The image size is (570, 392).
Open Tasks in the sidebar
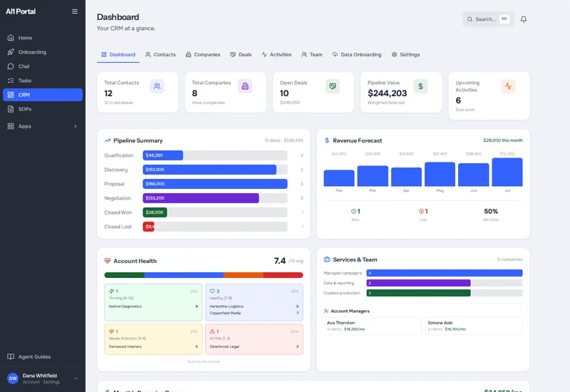click(x=43, y=81)
